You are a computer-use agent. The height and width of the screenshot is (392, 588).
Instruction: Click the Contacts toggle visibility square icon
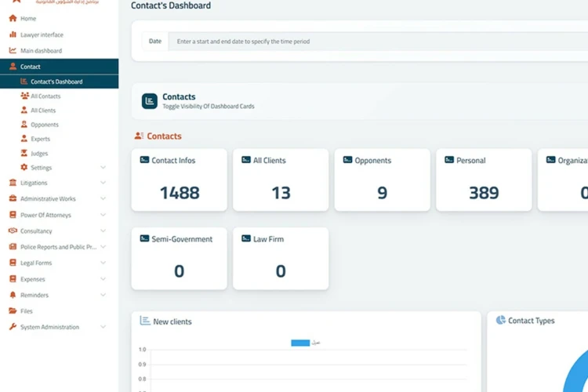(x=149, y=101)
